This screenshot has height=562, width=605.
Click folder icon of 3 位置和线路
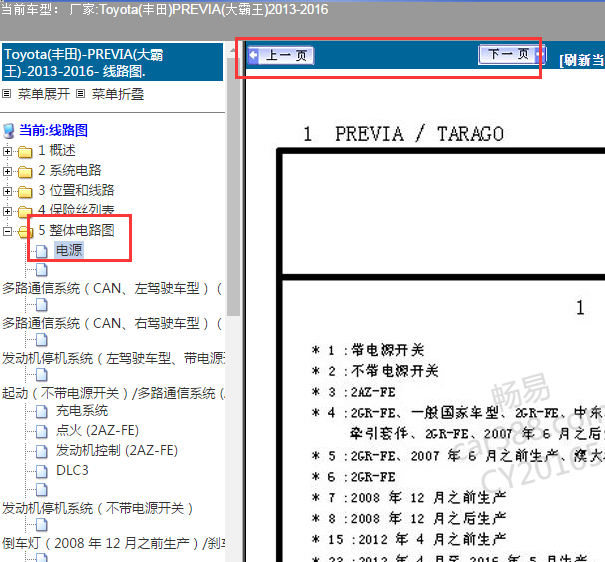tap(25, 192)
